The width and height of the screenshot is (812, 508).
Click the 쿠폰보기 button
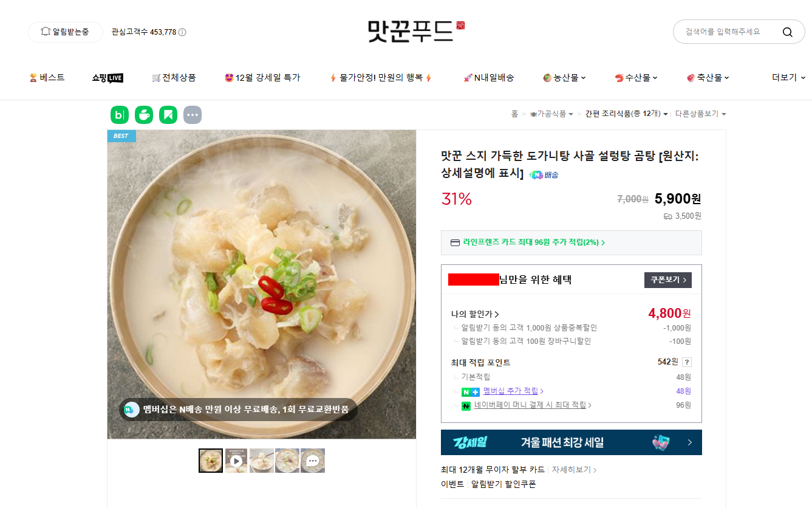[667, 280]
